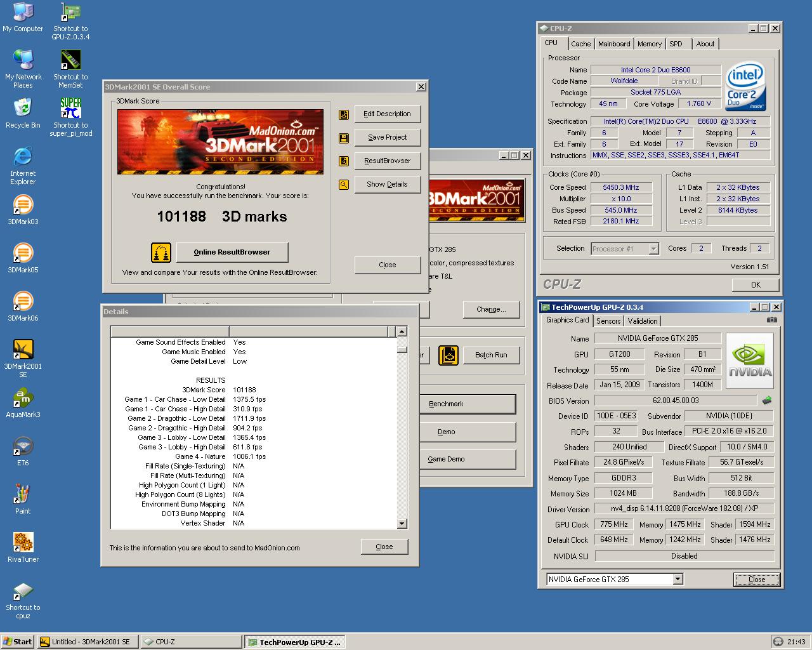Viewport: 812px width, 650px height.
Task: Click the Details list scroll up arrow
Action: click(x=402, y=332)
